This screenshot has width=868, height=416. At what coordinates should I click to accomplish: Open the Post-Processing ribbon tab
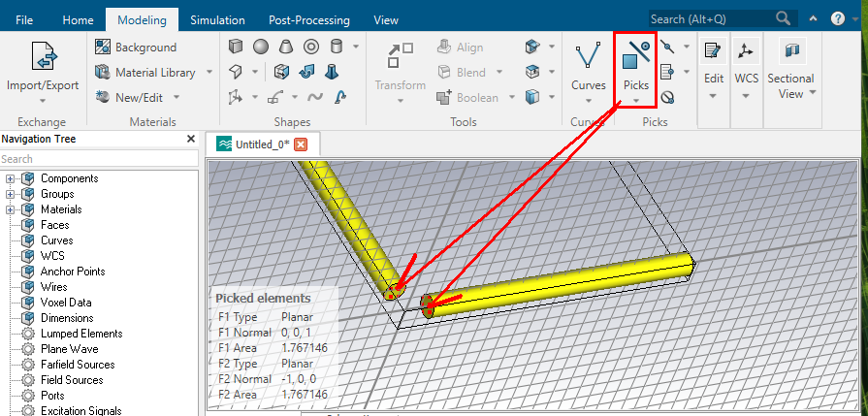click(307, 19)
